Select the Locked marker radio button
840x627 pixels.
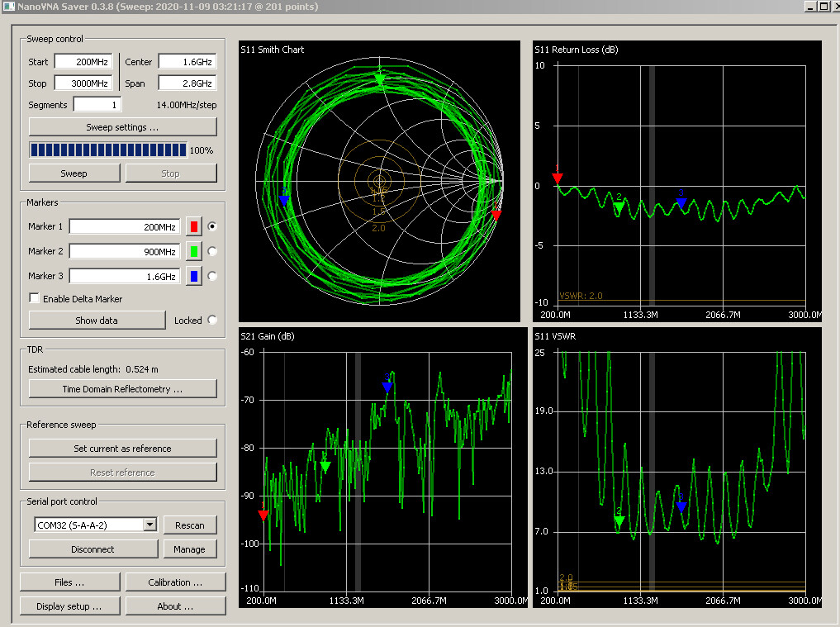point(212,320)
